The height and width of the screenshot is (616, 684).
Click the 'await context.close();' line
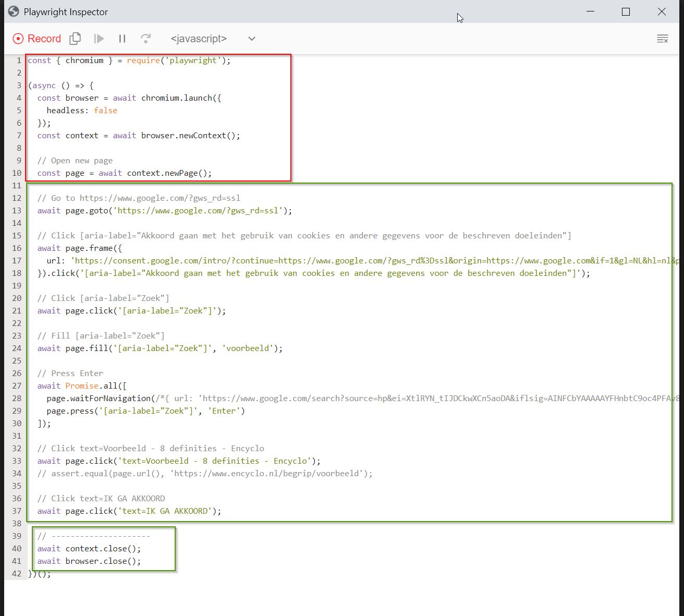(x=89, y=549)
